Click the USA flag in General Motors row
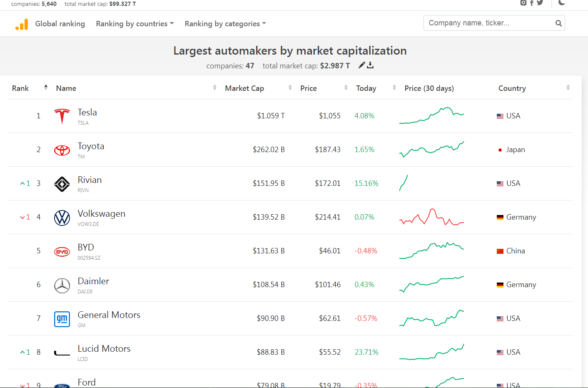This screenshot has width=588, height=388. 500,319
